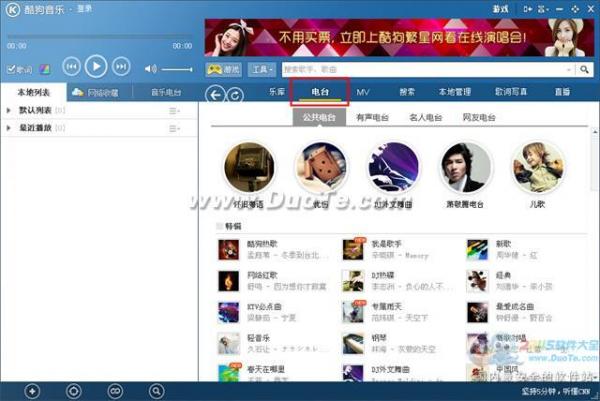Click the locate target icon in bottom bar
This screenshot has width=600, height=401.
73,391
